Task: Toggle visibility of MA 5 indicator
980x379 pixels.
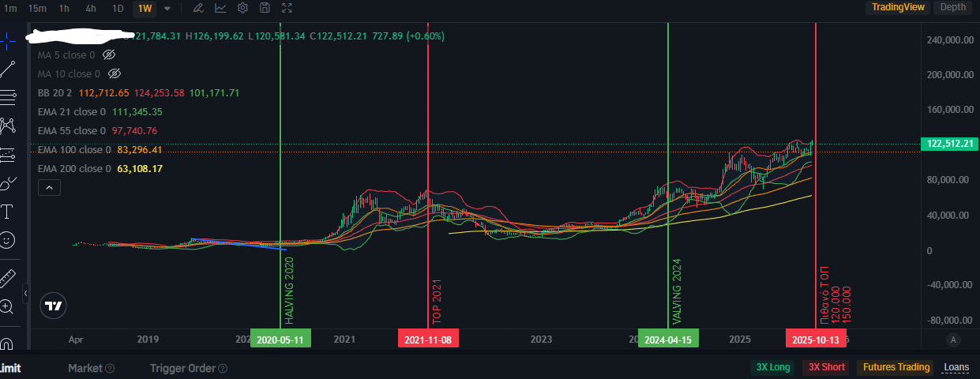Action: coord(110,54)
